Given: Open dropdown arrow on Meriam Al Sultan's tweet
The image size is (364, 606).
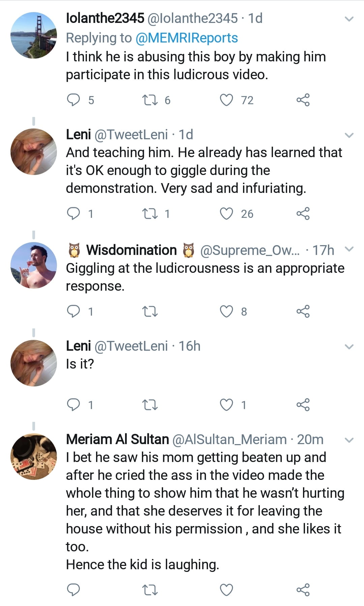Looking at the screenshot, I should tap(350, 440).
